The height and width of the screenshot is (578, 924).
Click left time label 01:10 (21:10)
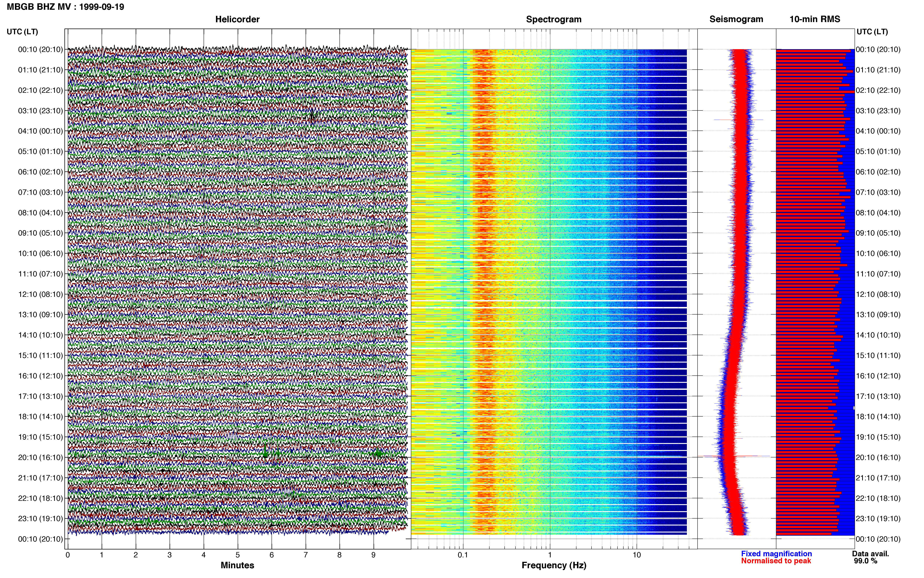(41, 70)
